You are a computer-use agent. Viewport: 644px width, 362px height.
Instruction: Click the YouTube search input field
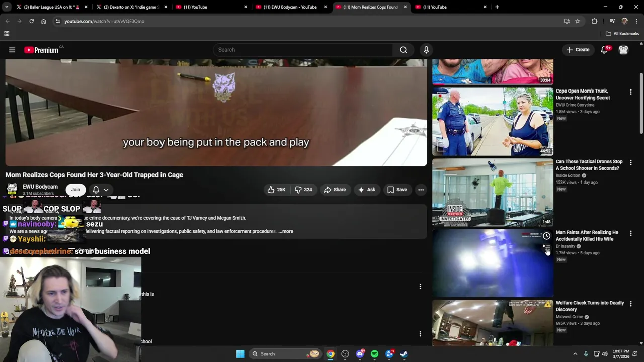[x=303, y=50]
